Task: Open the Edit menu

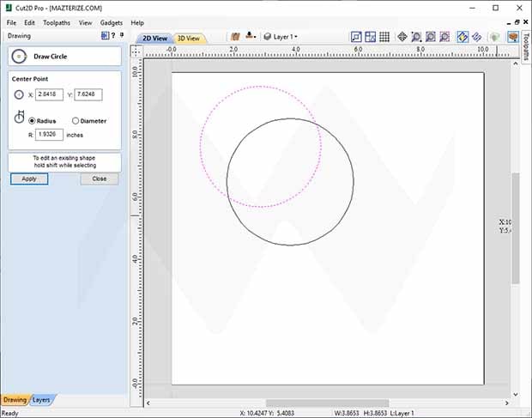Action: (x=29, y=22)
